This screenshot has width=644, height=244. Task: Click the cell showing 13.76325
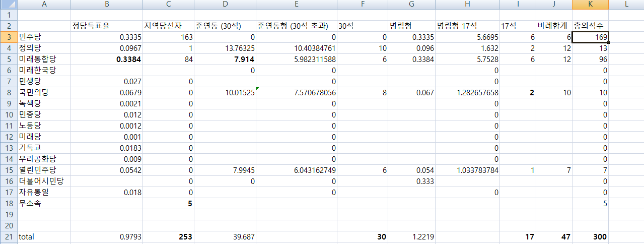click(x=225, y=48)
